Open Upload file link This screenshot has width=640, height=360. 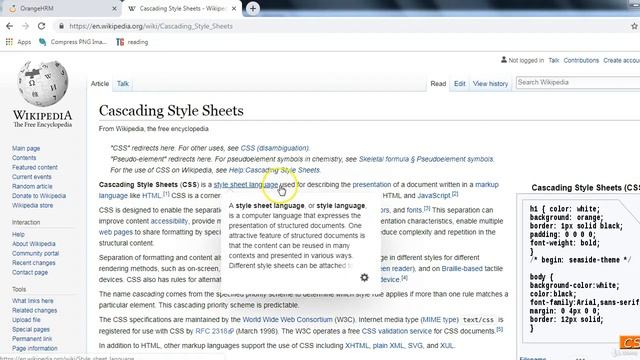[26, 320]
